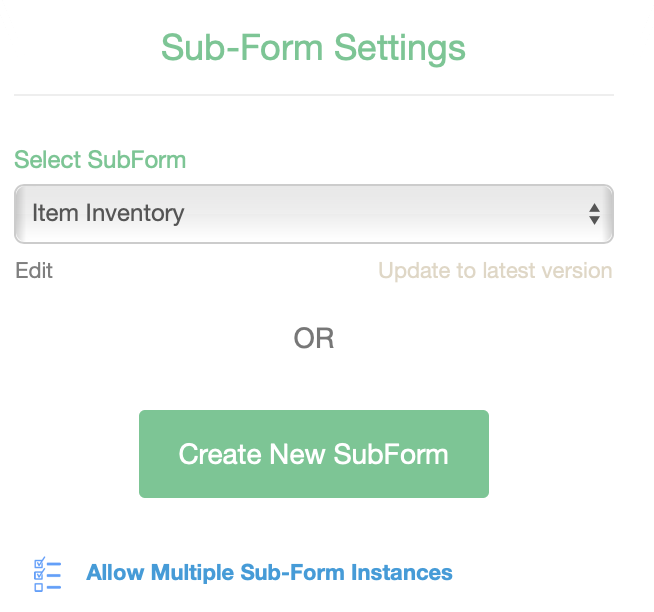This screenshot has width=654, height=612.
Task: Click the Item Inventory text in selector
Action: (108, 213)
